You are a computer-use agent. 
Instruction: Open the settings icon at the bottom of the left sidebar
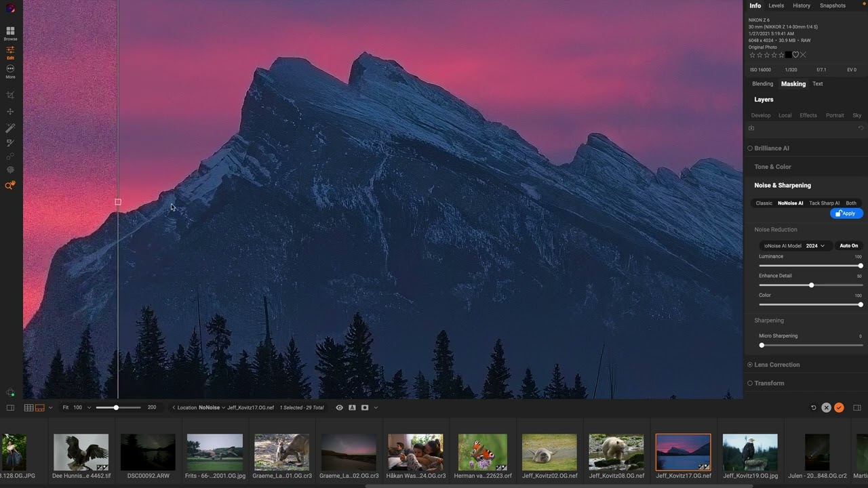(10, 392)
